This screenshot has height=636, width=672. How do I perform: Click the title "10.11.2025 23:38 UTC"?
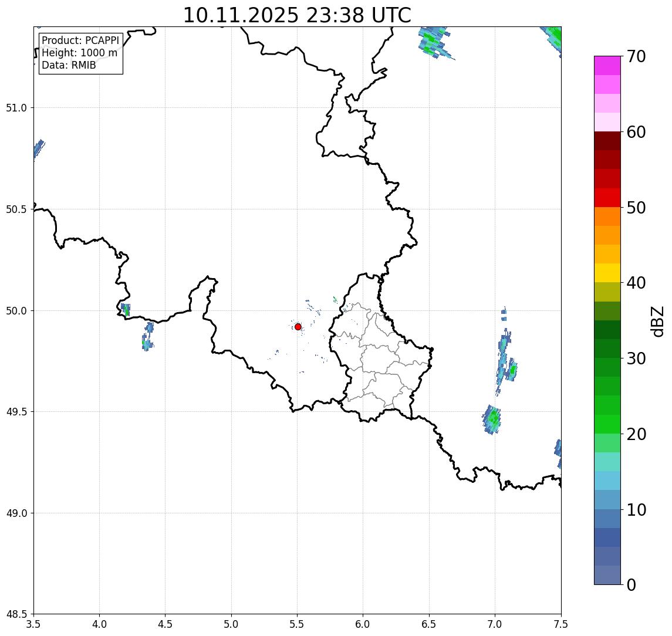[x=297, y=15]
